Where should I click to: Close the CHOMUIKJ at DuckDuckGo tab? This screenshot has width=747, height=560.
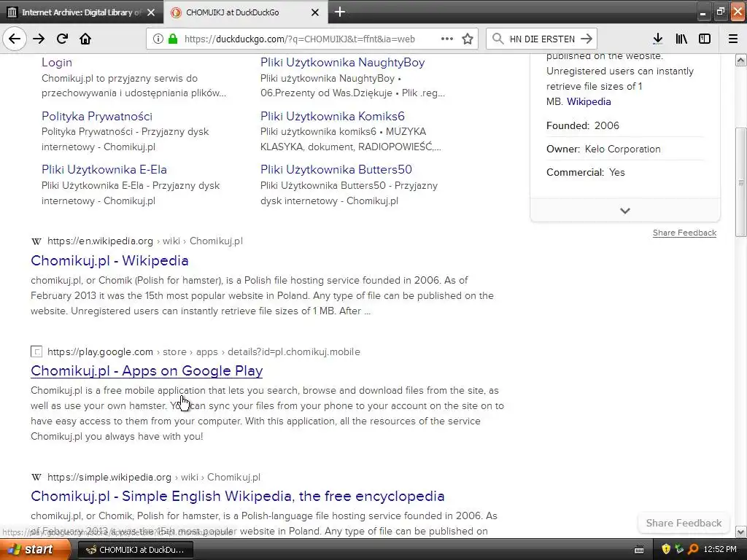point(315,12)
